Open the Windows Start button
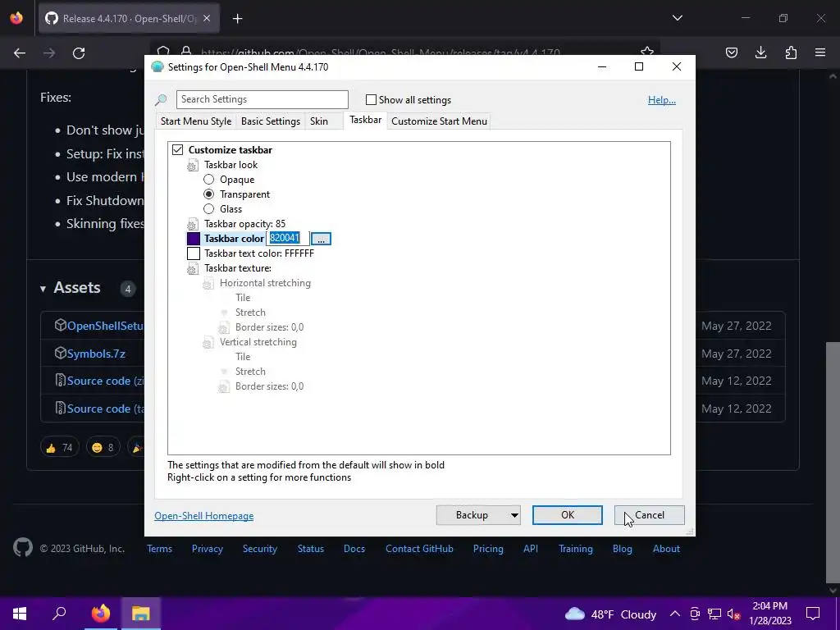This screenshot has width=840, height=630. 20,614
